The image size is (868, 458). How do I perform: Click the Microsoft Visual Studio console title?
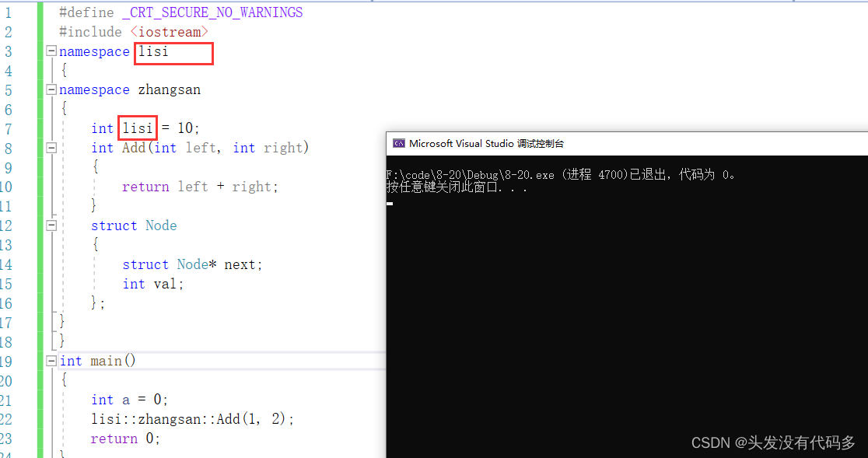[x=486, y=143]
